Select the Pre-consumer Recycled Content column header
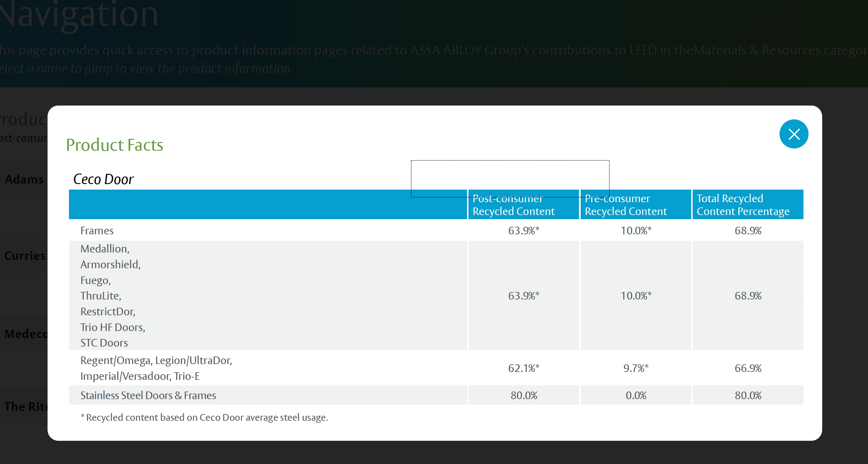The image size is (868, 464). point(635,205)
